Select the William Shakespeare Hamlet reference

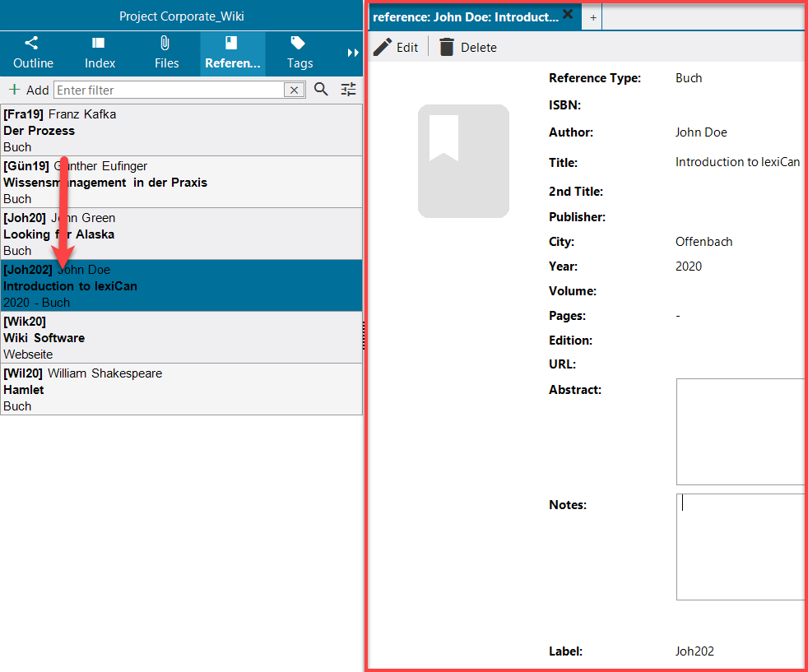[181, 389]
